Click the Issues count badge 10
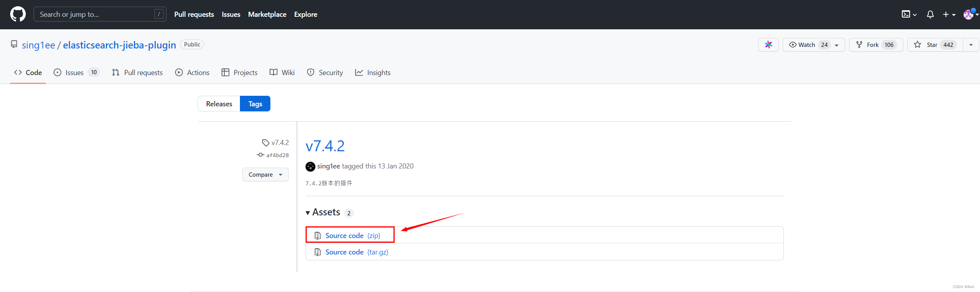 click(x=94, y=72)
